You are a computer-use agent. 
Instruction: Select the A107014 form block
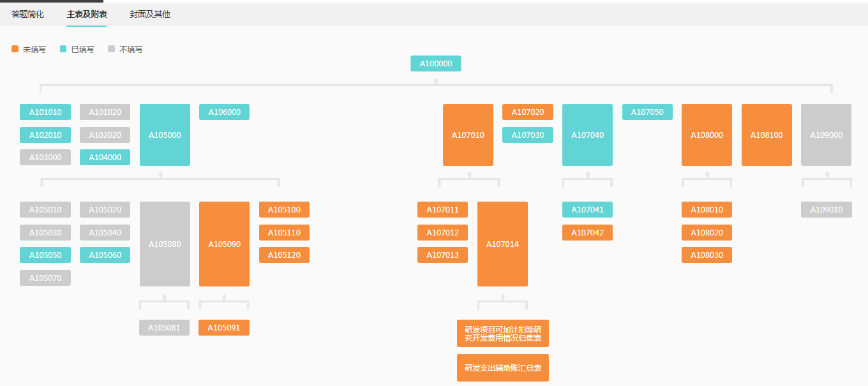click(x=502, y=244)
